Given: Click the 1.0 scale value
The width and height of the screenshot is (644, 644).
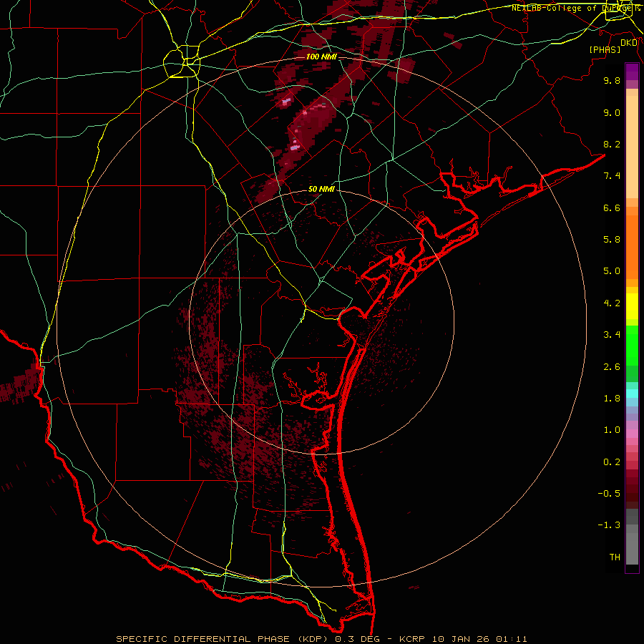Looking at the screenshot, I should point(612,430).
